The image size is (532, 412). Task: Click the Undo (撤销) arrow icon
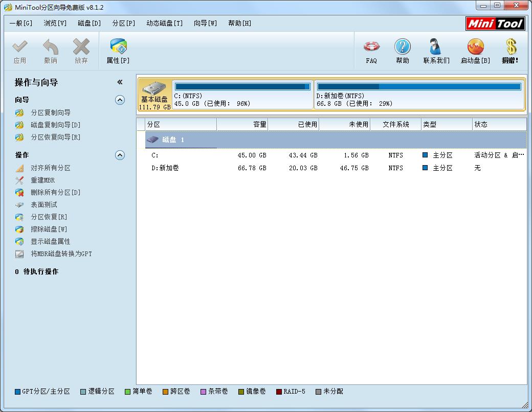coord(51,47)
